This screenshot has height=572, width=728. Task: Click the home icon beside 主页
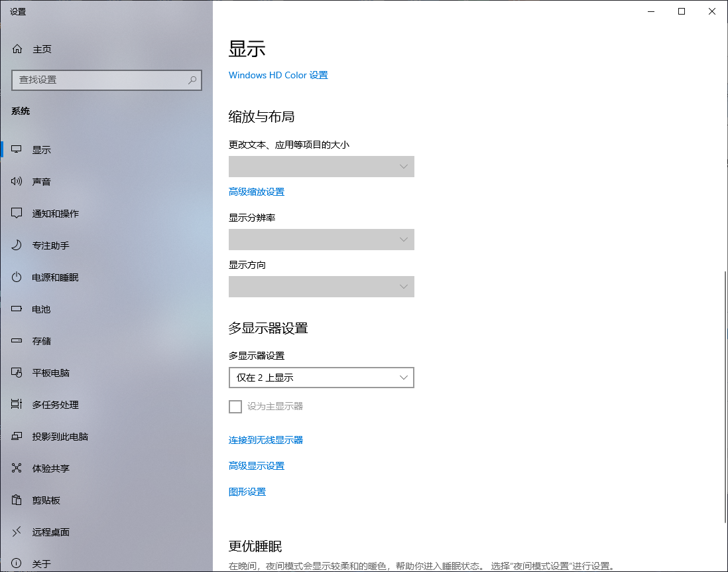[x=17, y=49]
